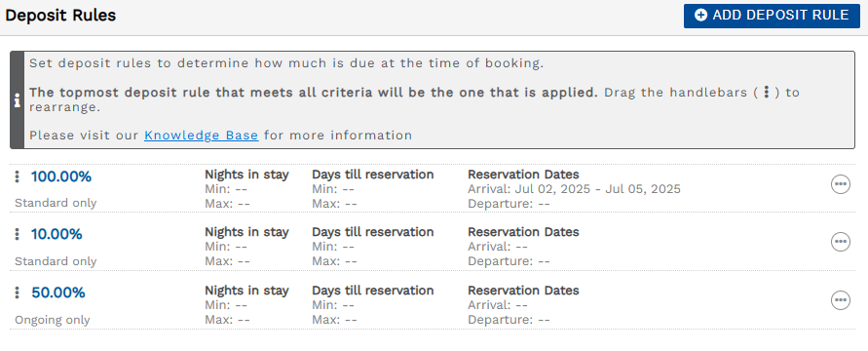The image size is (868, 351).
Task: Click the info icon in the notice banner
Action: coord(18,100)
